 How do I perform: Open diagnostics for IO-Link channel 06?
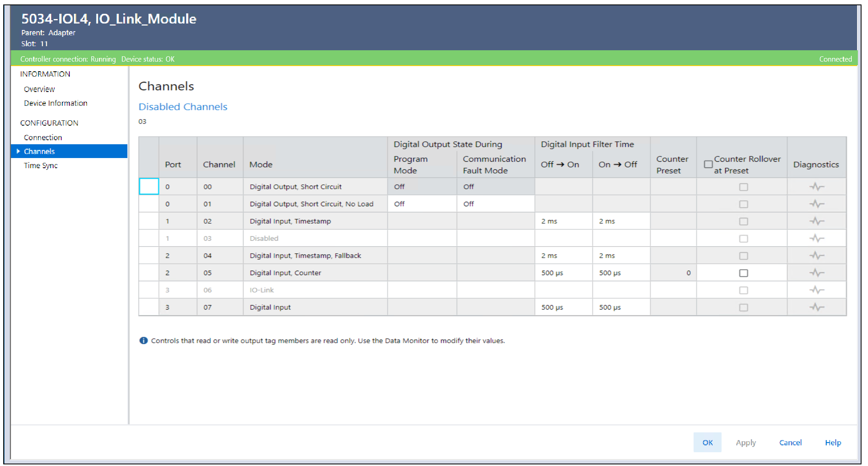click(816, 290)
